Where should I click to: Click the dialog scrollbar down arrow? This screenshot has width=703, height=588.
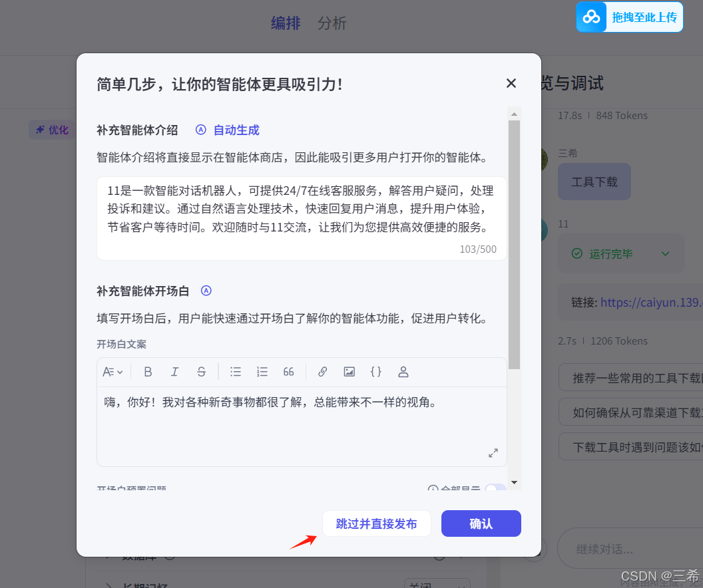[514, 482]
